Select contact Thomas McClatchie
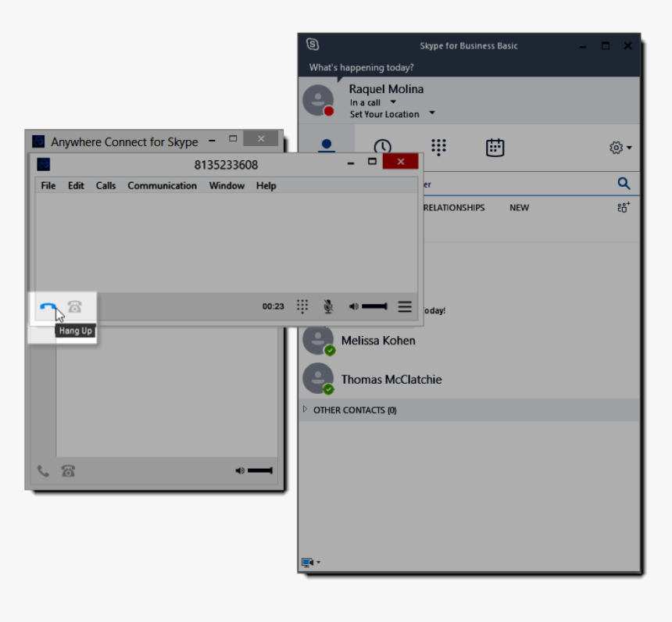Screen dimensions: 672x622 [x=470, y=379]
